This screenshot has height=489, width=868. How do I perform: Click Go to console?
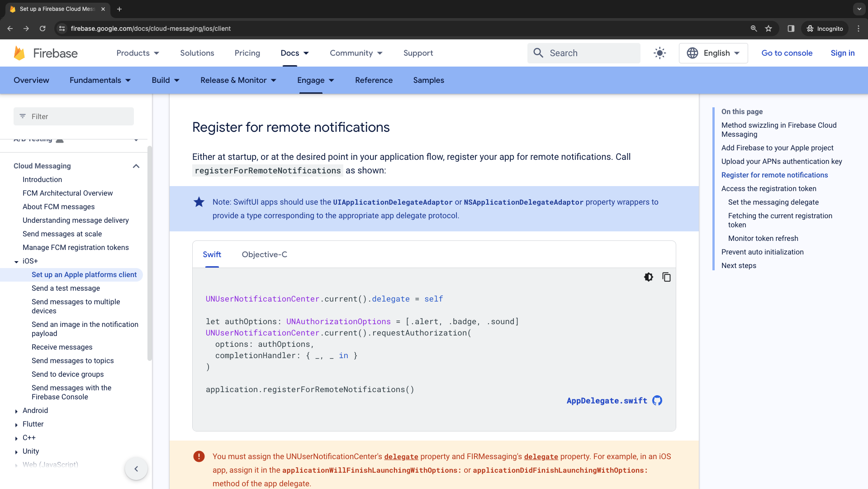point(787,53)
